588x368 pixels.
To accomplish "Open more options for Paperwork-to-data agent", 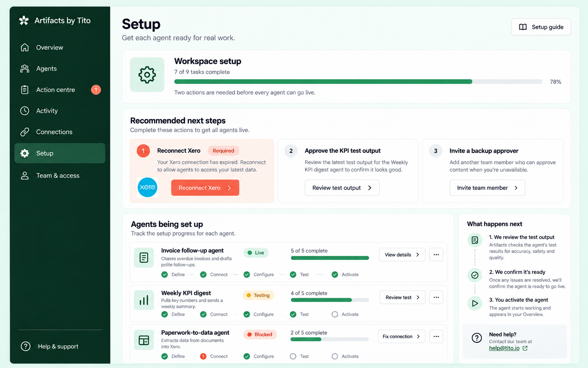I will tap(436, 336).
